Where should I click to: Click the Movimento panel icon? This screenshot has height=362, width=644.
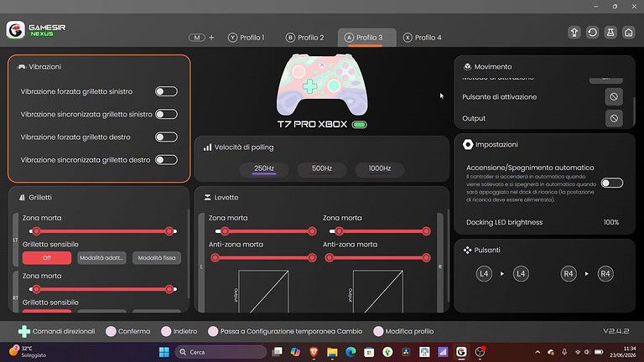[467, 66]
